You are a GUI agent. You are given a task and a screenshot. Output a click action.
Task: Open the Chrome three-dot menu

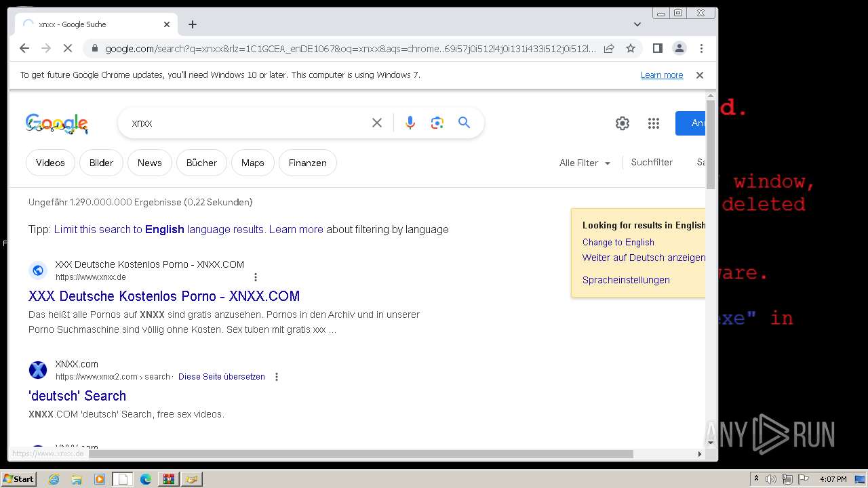tap(701, 48)
